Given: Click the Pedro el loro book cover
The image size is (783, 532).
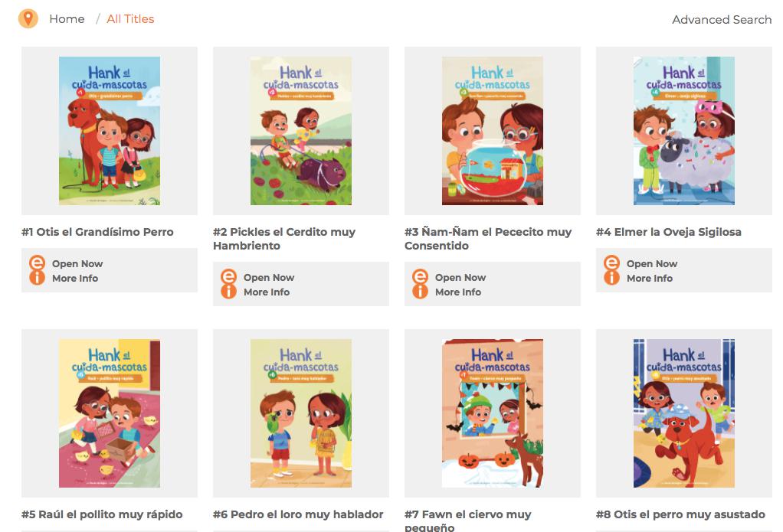Looking at the screenshot, I should click(301, 413).
